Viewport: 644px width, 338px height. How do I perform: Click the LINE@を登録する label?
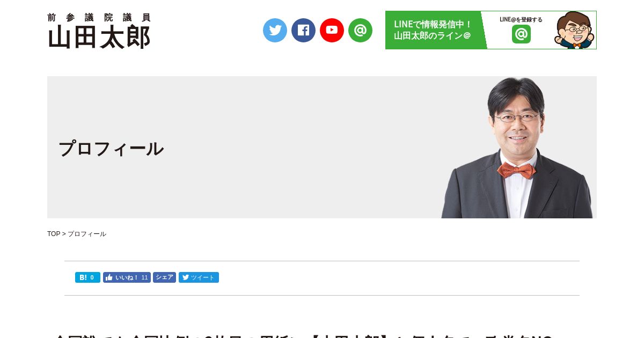click(521, 19)
